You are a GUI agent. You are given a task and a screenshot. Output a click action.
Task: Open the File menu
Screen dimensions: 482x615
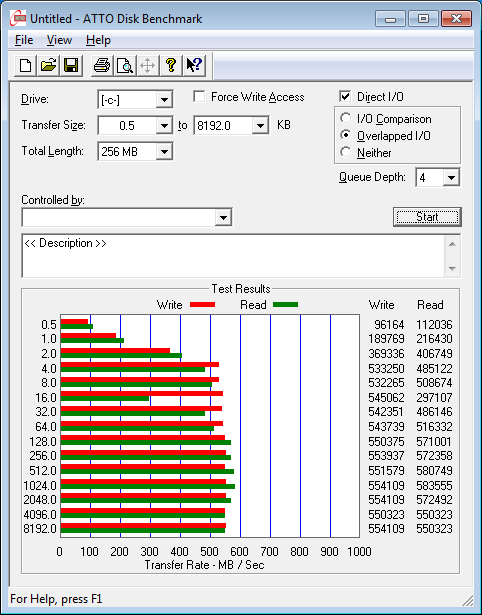tap(24, 40)
